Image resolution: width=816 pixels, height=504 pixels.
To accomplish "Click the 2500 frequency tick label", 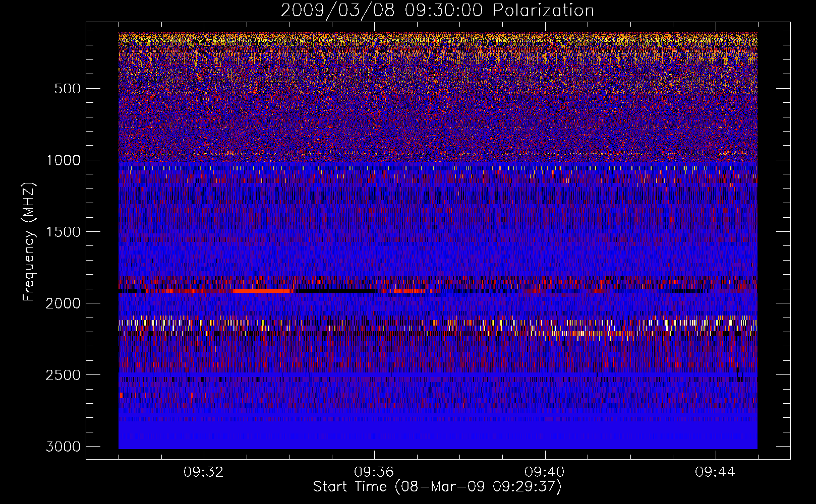I will pyautogui.click(x=63, y=375).
